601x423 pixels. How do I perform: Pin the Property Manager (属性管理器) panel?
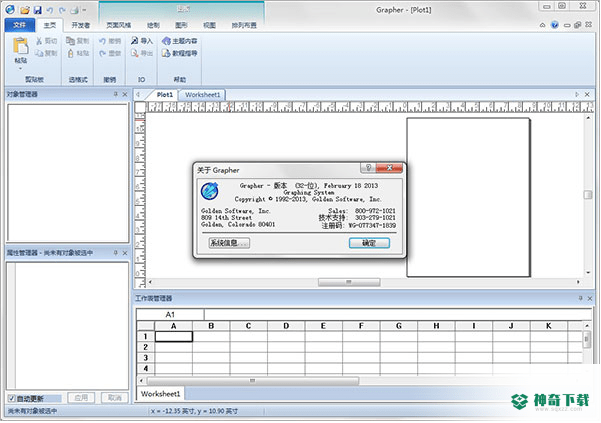pyautogui.click(x=116, y=253)
